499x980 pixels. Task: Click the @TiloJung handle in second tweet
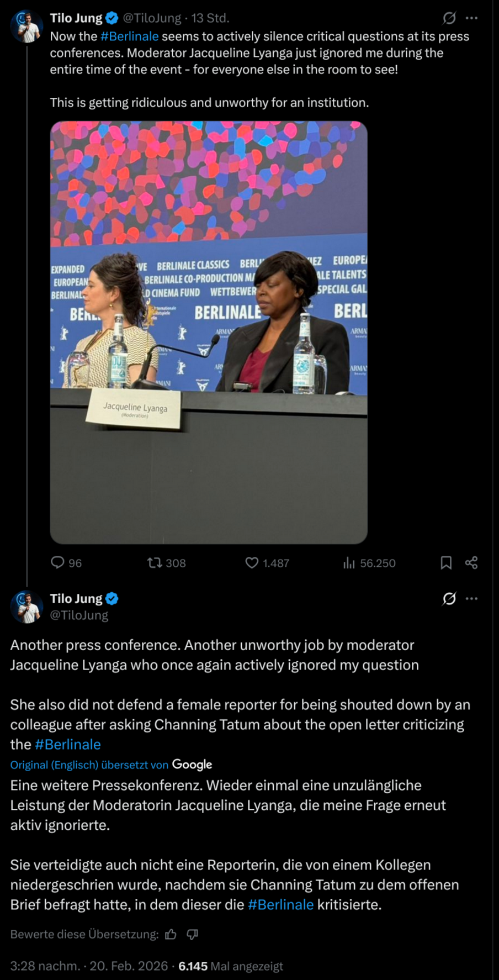tap(79, 615)
